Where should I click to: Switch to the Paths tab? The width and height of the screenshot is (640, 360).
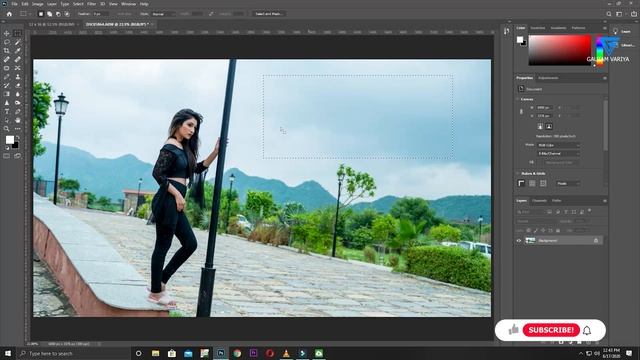click(556, 201)
